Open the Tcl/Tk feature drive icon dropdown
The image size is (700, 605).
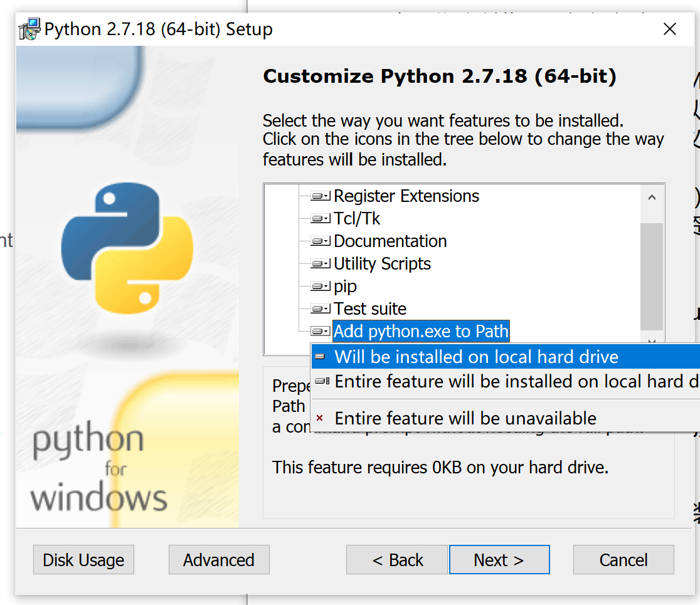(321, 219)
